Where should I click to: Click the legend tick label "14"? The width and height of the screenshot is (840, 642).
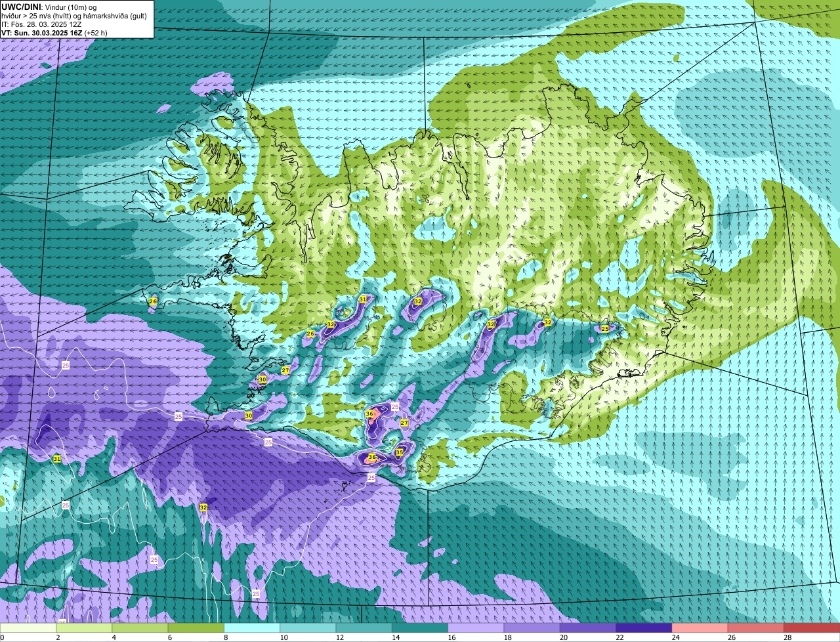tap(395, 637)
